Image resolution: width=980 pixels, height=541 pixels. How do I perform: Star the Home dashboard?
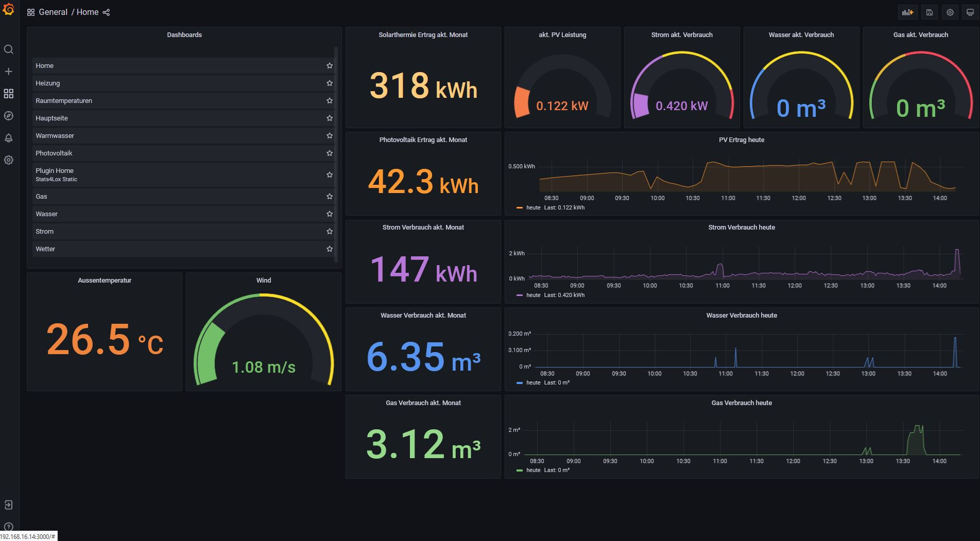330,66
